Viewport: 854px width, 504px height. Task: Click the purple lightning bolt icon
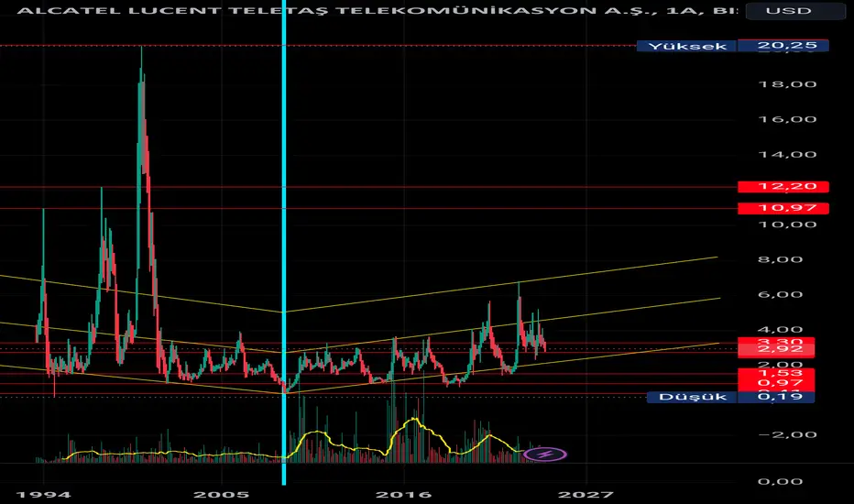coord(545,454)
